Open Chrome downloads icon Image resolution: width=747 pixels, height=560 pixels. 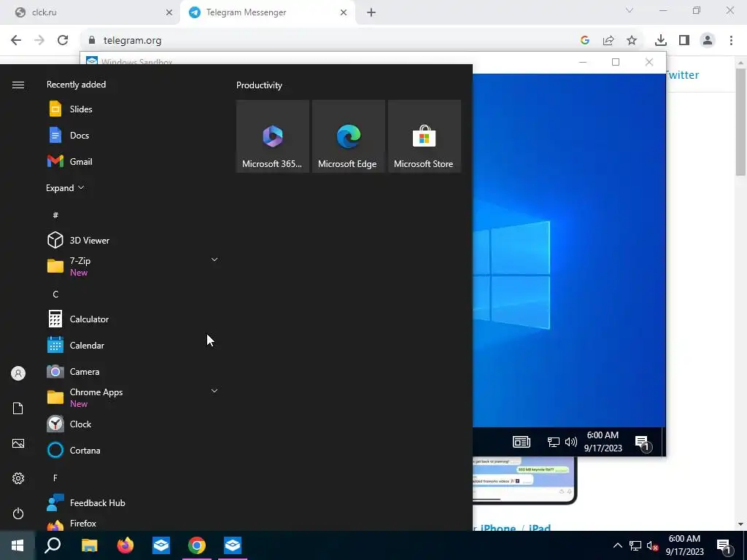pyautogui.click(x=661, y=41)
